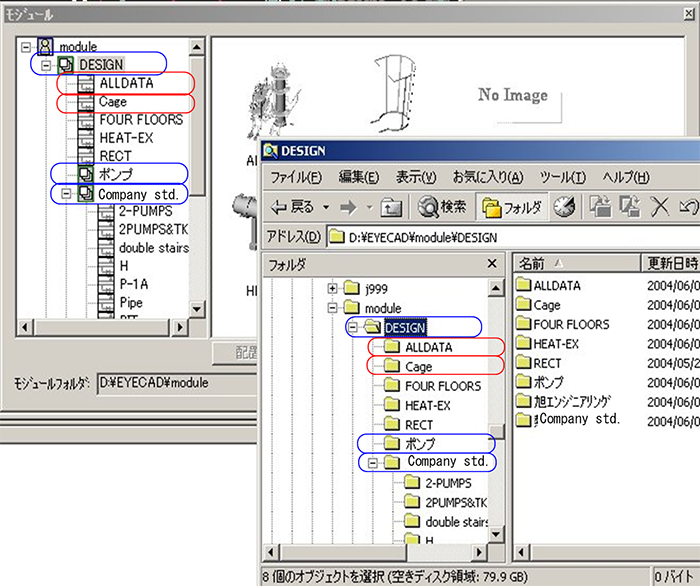Screen dimensions: 700x586
Task: Open the ツール(T) menu
Action: [x=561, y=178]
